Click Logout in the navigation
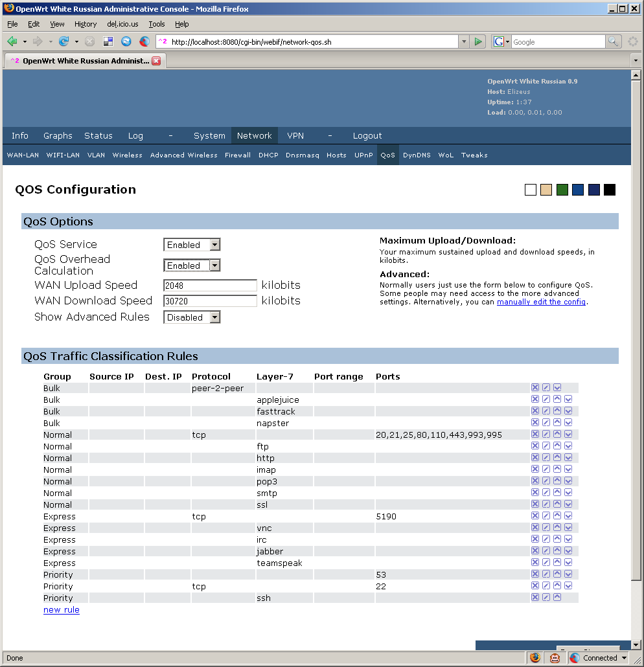Viewport: 644px width, 667px height. pos(367,136)
